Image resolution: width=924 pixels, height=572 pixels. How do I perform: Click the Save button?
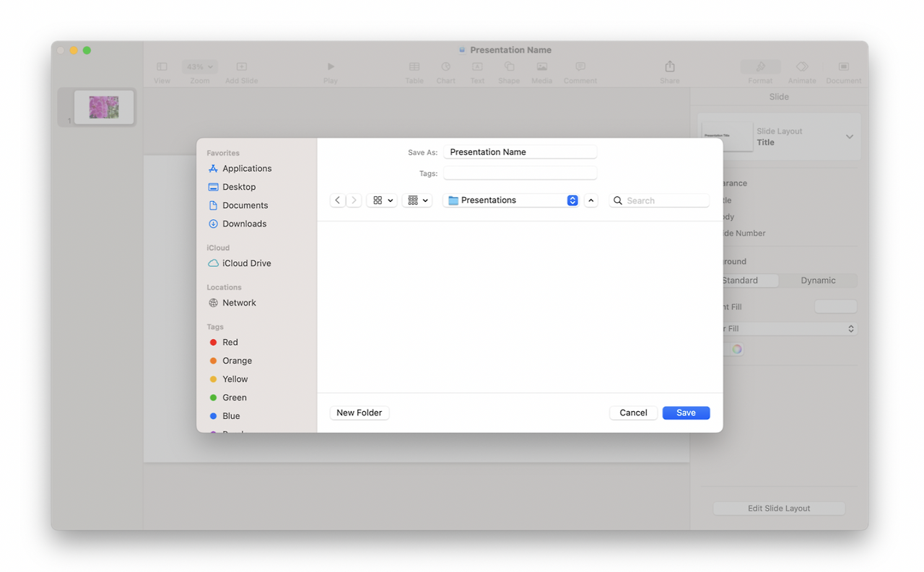pos(686,413)
